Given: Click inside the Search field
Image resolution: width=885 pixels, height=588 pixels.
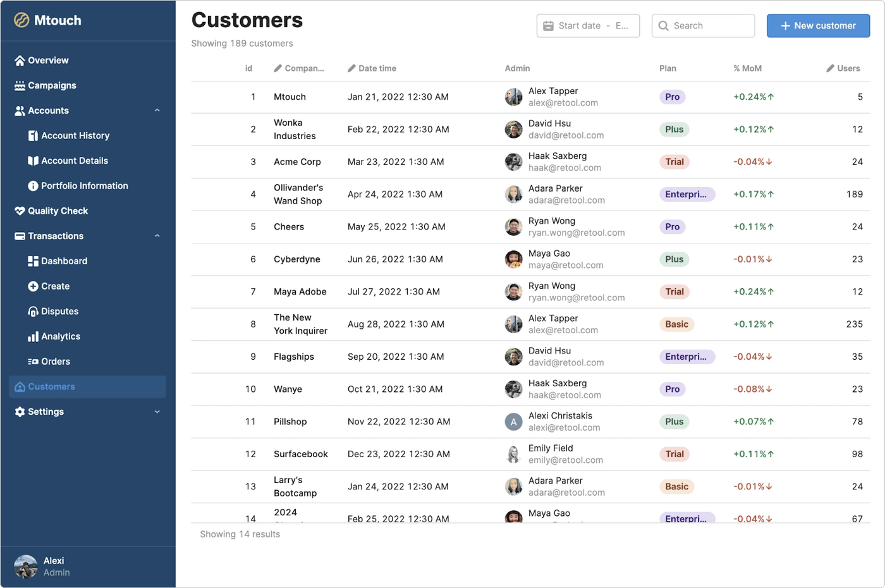Looking at the screenshot, I should (703, 25).
